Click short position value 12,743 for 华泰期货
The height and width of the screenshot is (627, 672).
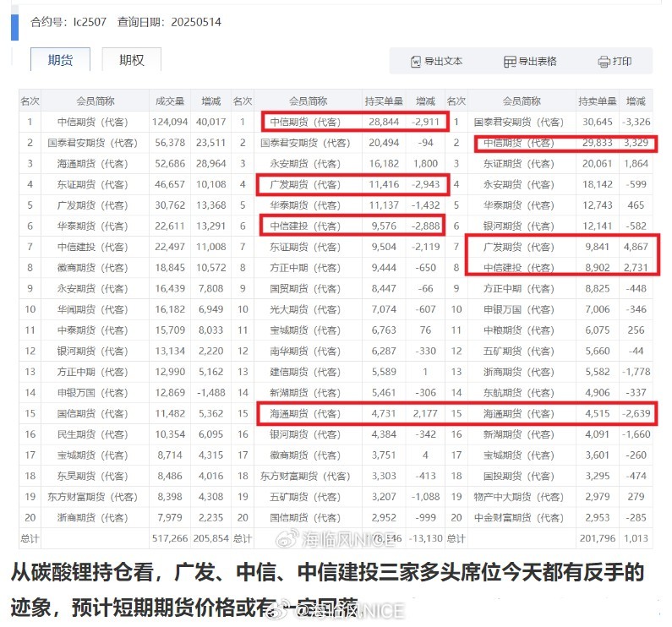click(597, 205)
